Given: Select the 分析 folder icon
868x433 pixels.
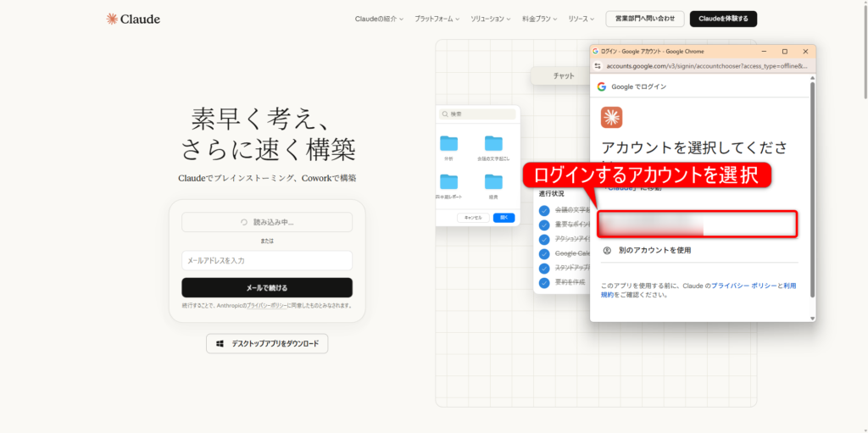Looking at the screenshot, I should coord(448,143).
